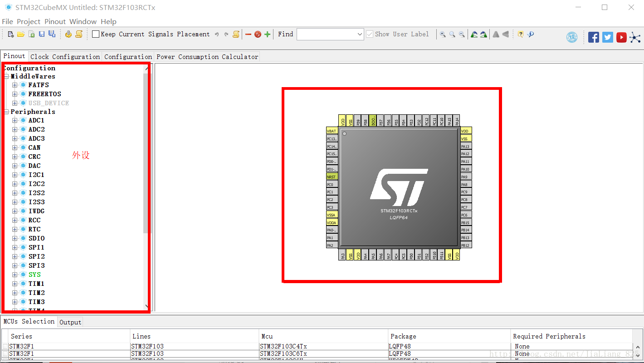The height and width of the screenshot is (363, 644).
Task: Switch to the Configuration tab
Action: [128, 57]
